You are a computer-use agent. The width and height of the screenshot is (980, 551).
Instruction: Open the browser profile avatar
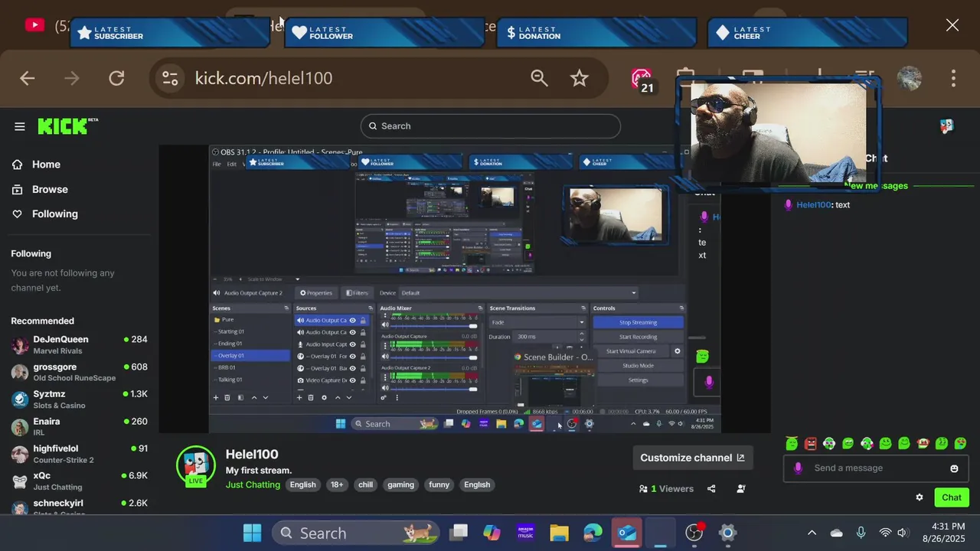pos(909,78)
